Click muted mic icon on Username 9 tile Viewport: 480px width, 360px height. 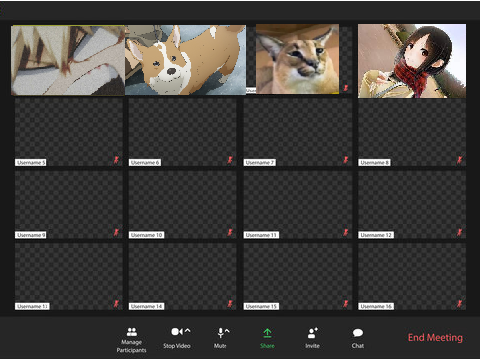click(116, 232)
